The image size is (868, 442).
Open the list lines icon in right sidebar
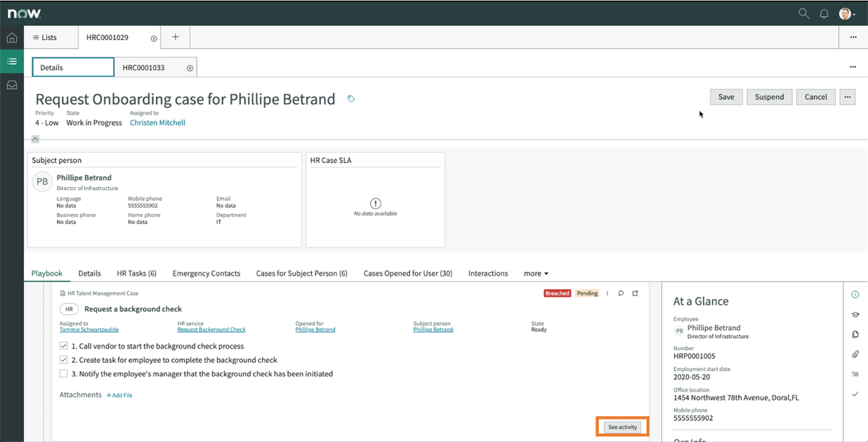tap(855, 374)
